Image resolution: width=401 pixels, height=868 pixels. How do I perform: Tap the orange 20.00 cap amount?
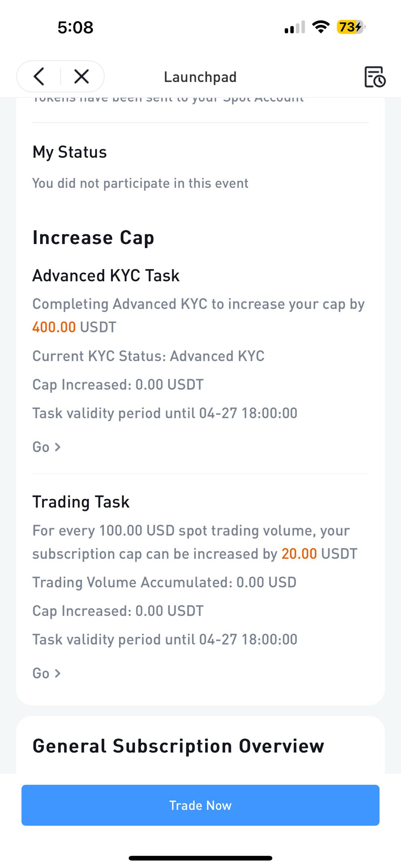[x=299, y=554]
